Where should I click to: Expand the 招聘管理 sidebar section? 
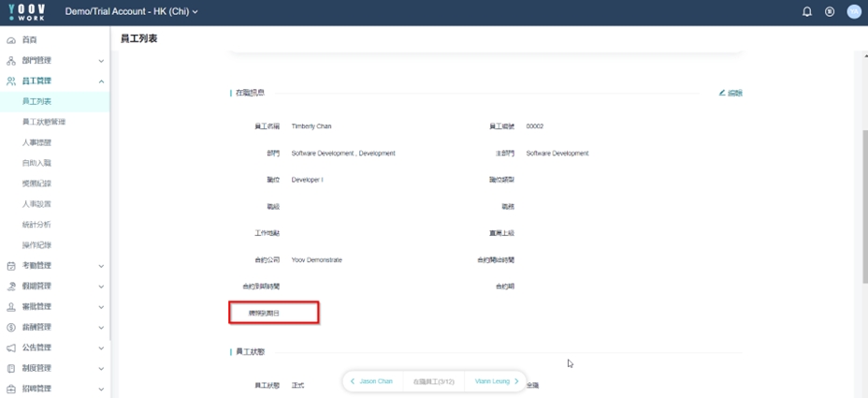(x=101, y=389)
